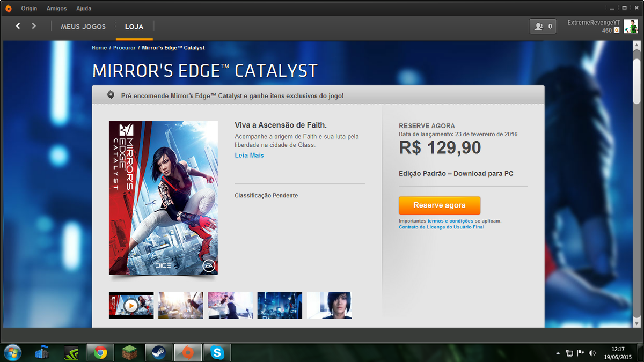Open the third screenshot thumbnail with pink sky
644x362 pixels.
(x=230, y=305)
